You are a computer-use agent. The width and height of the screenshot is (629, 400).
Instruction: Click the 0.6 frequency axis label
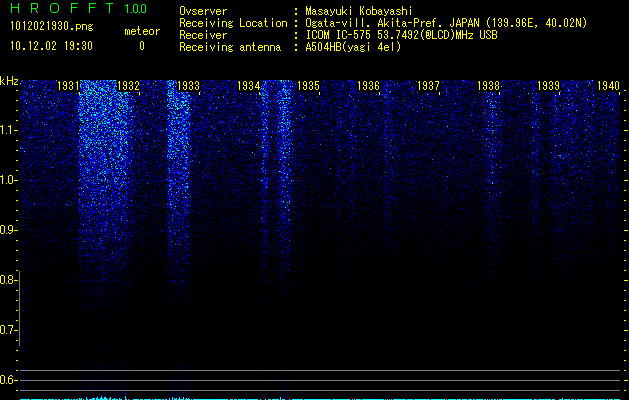click(x=8, y=380)
